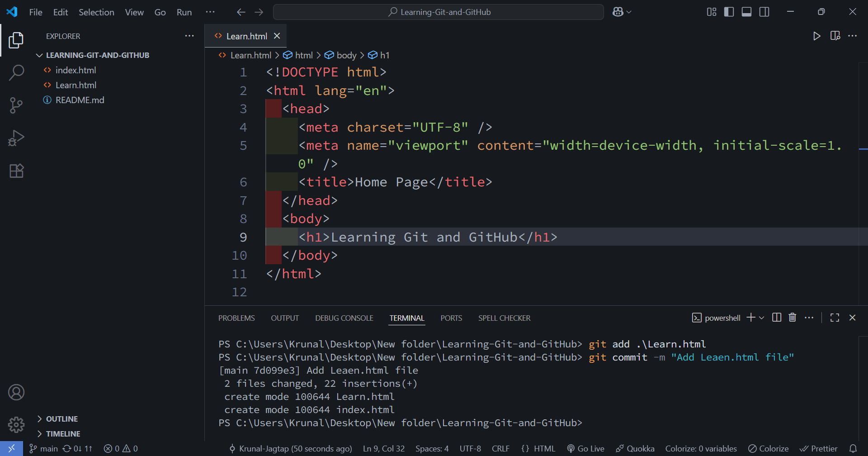The image size is (868, 456).
Task: Click CRLF end of line selector
Action: point(500,449)
